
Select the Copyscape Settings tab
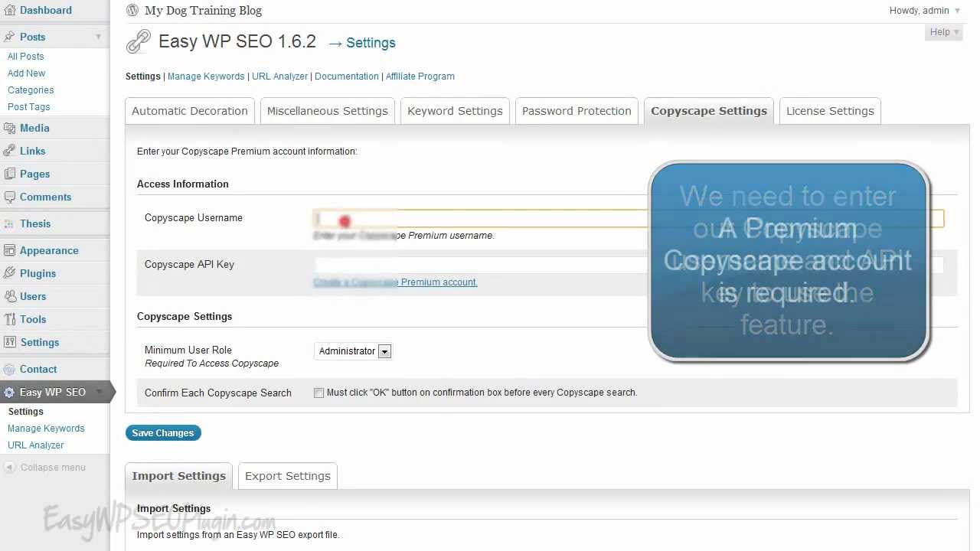pos(709,111)
